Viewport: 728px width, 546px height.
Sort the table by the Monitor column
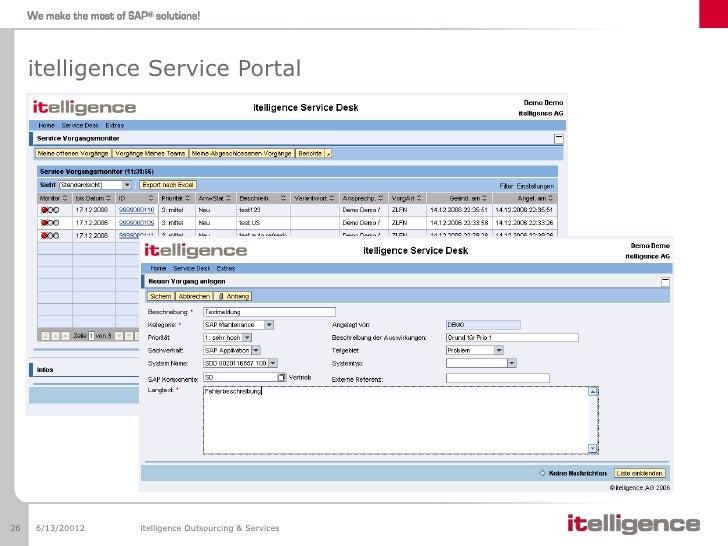click(65, 198)
